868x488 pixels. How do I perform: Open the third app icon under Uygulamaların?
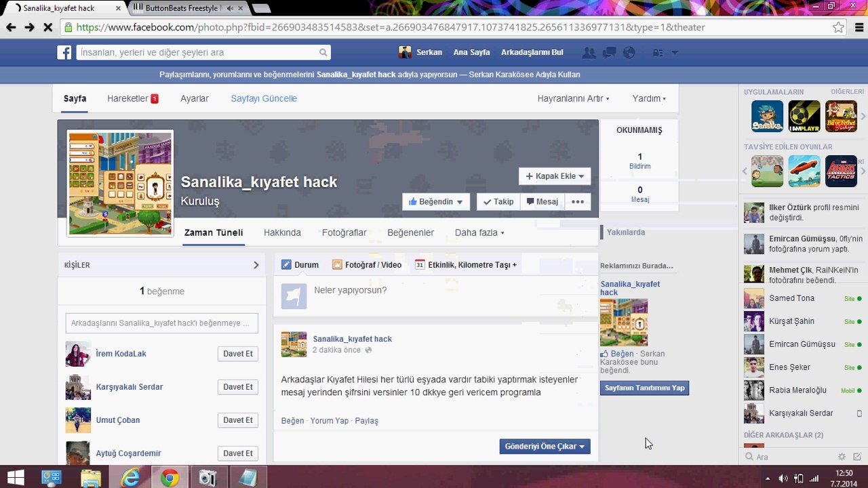click(x=841, y=116)
